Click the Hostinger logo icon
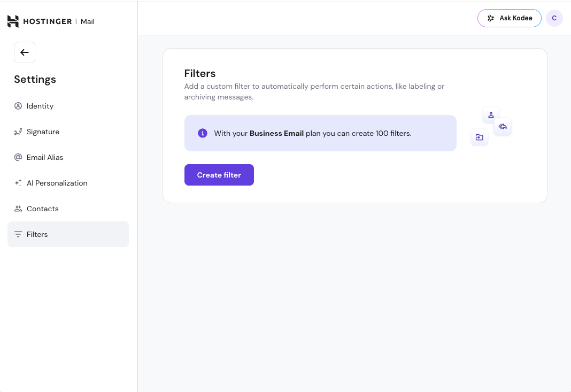The width and height of the screenshot is (571, 392). 13,21
